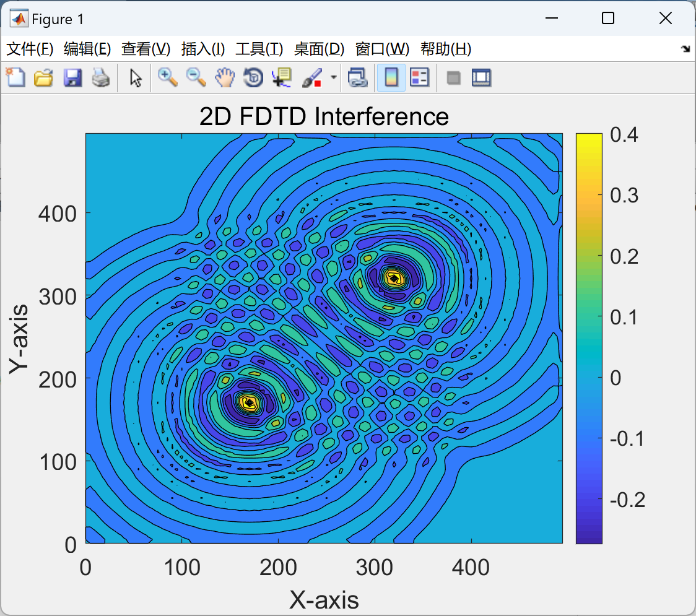The width and height of the screenshot is (696, 616).
Task: Maximize the Figure 1 window
Action: (607, 18)
